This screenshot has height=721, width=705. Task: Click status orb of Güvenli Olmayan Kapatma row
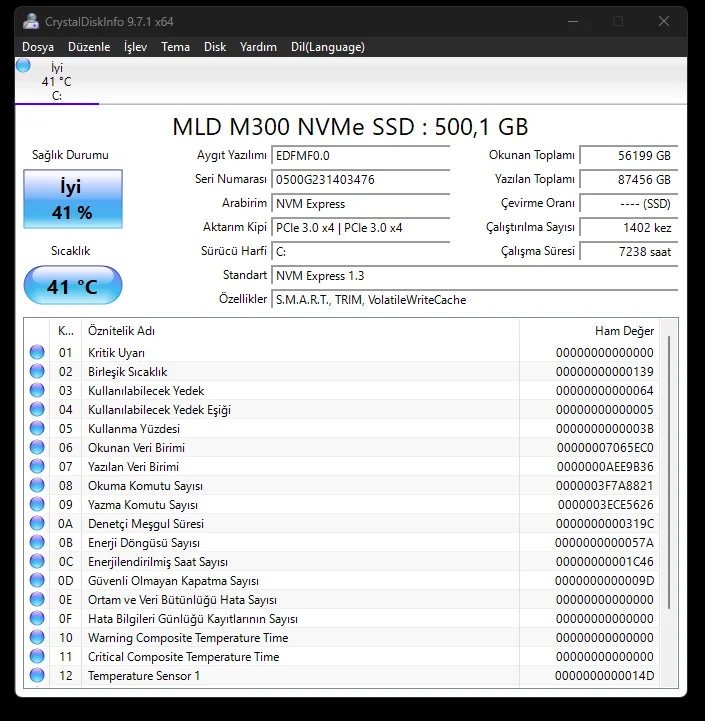37,580
